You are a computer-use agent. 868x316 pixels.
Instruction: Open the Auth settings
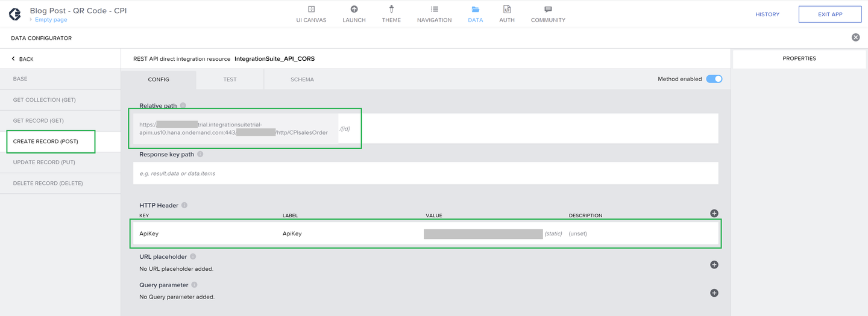507,14
